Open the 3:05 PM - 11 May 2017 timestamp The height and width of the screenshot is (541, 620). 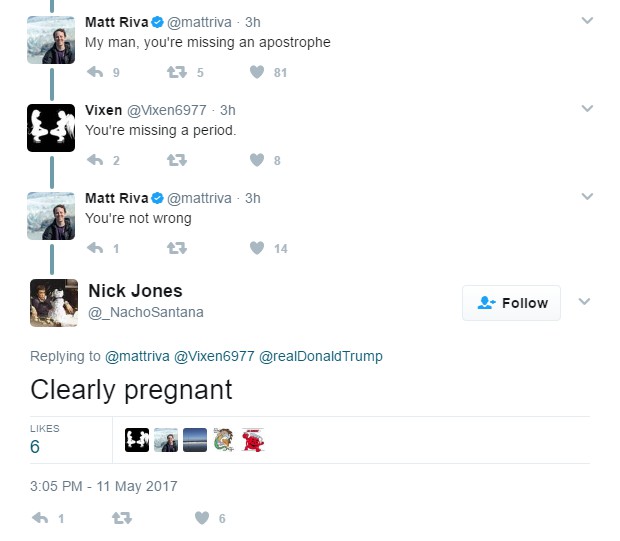coord(103,486)
